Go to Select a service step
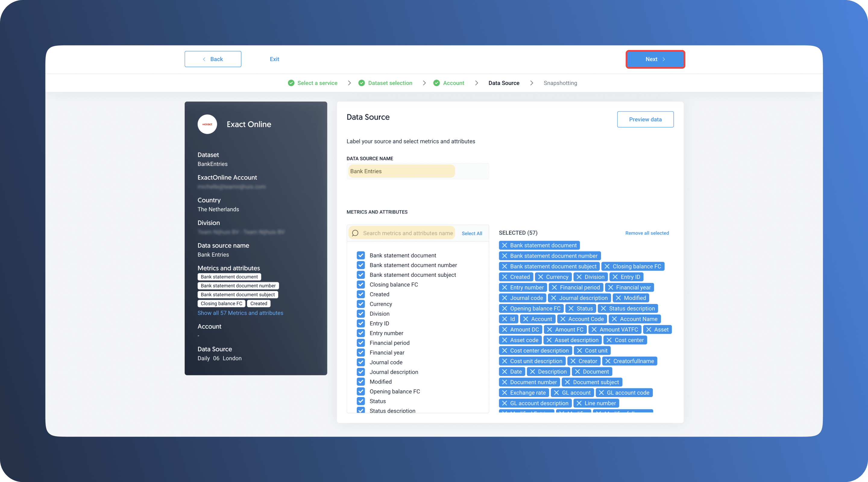This screenshot has width=868, height=482. (x=313, y=83)
